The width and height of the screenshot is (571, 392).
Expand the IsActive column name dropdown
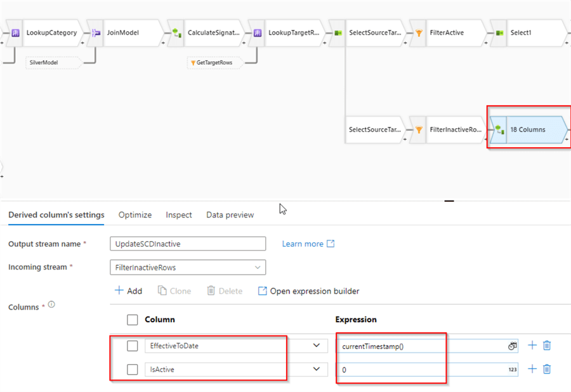coord(317,369)
